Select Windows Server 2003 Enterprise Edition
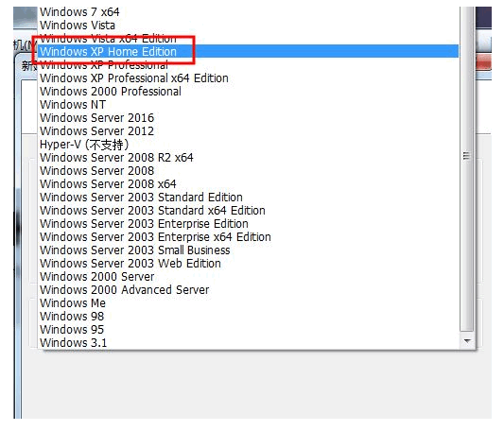Screen dimensions: 504x431 click(x=249, y=223)
